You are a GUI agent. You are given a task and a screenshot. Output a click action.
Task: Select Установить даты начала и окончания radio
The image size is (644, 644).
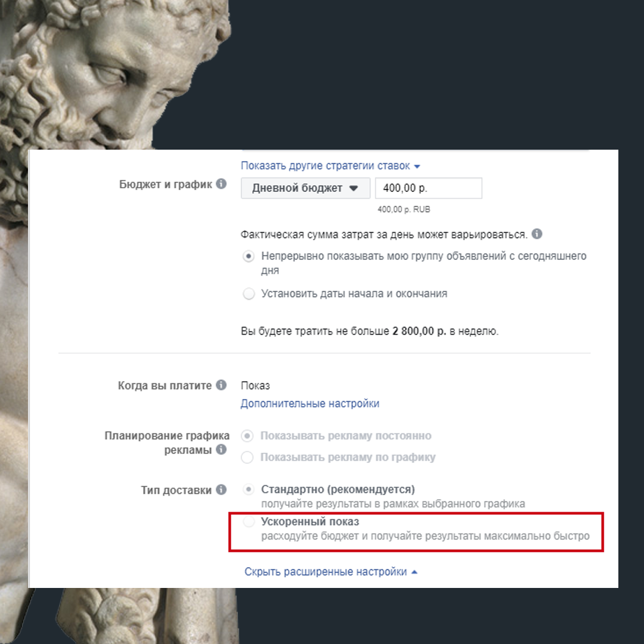[249, 293]
